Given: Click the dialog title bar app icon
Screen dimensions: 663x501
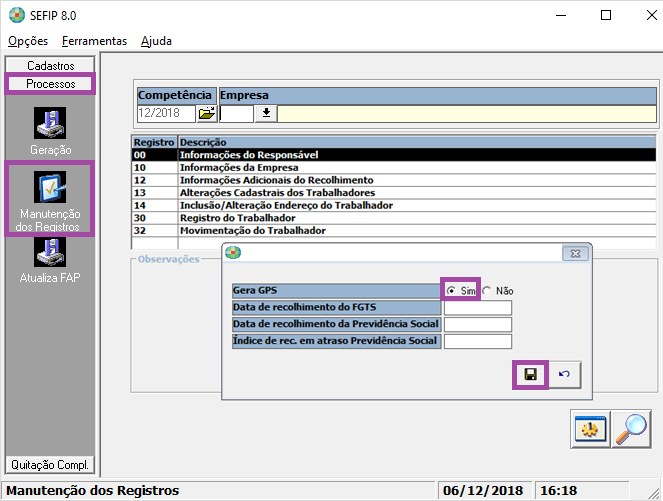Looking at the screenshot, I should (233, 253).
